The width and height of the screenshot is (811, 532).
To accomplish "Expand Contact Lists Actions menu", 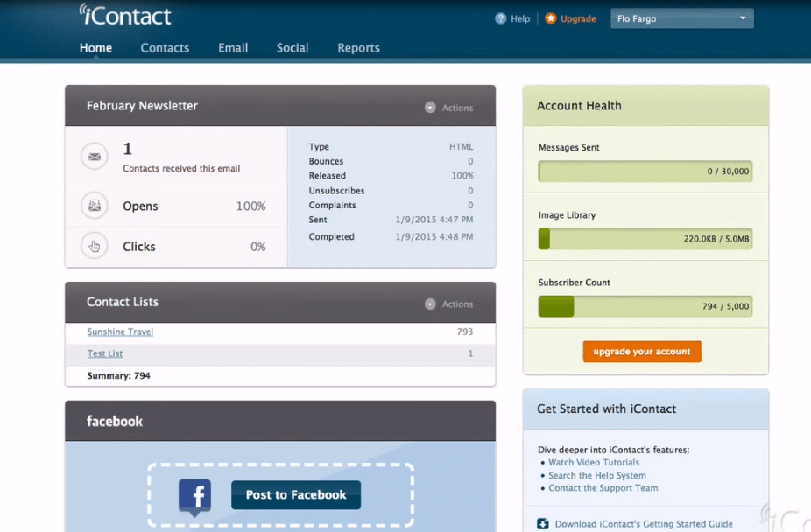I will point(448,304).
